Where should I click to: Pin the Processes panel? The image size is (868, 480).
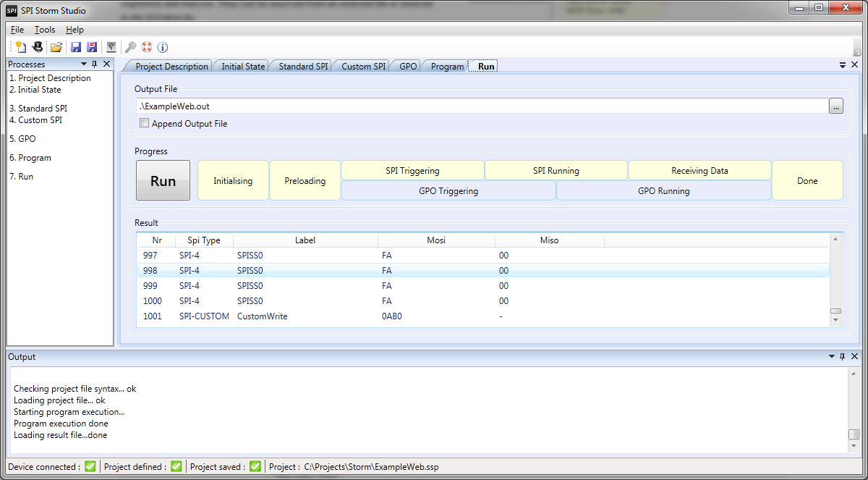pos(95,64)
